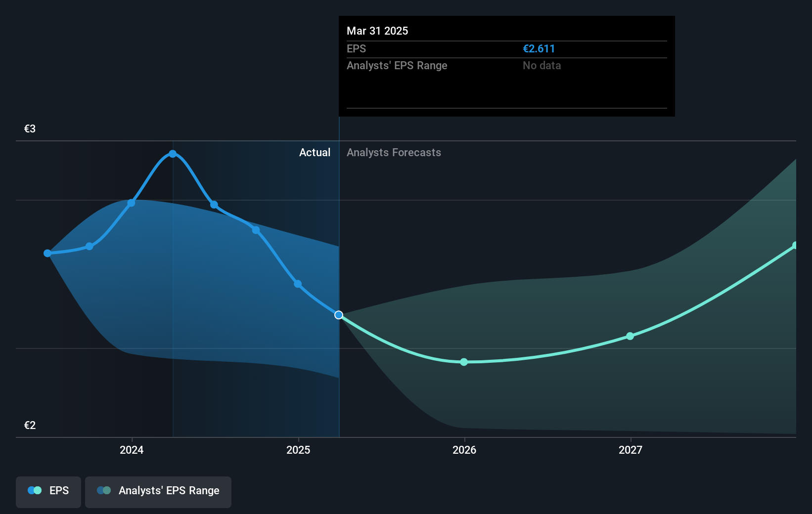Viewport: 812px width, 514px height.
Task: Click the 2027 x-axis label
Action: (631, 450)
